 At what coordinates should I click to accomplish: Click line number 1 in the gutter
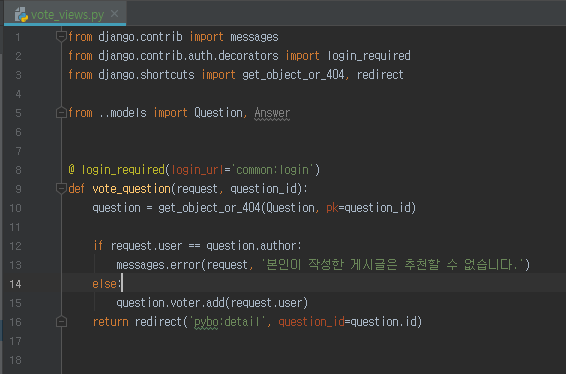tap(18, 37)
